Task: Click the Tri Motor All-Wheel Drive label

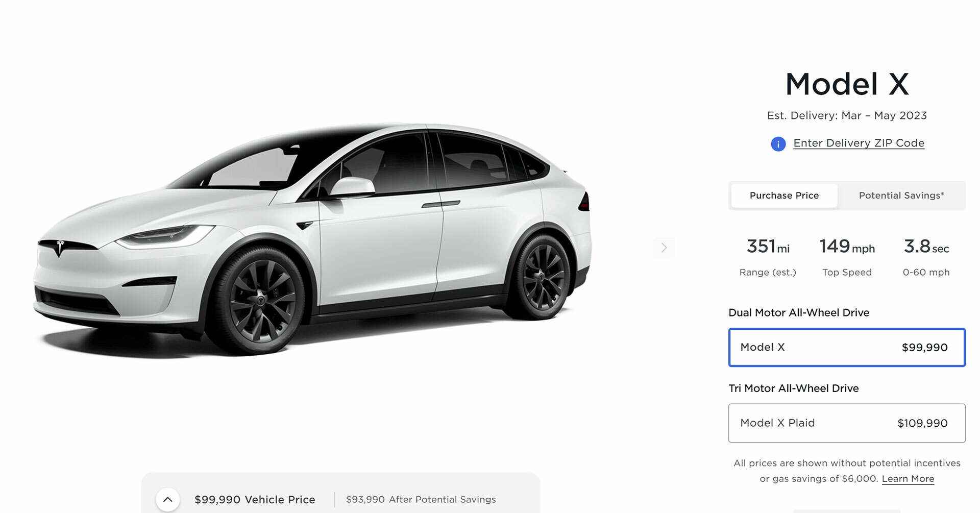Action: click(x=794, y=388)
